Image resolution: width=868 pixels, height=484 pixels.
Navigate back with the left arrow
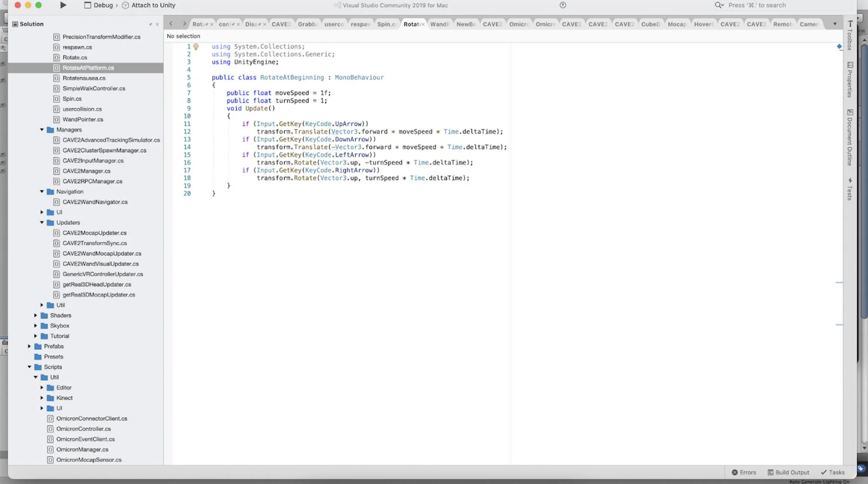pyautogui.click(x=171, y=24)
